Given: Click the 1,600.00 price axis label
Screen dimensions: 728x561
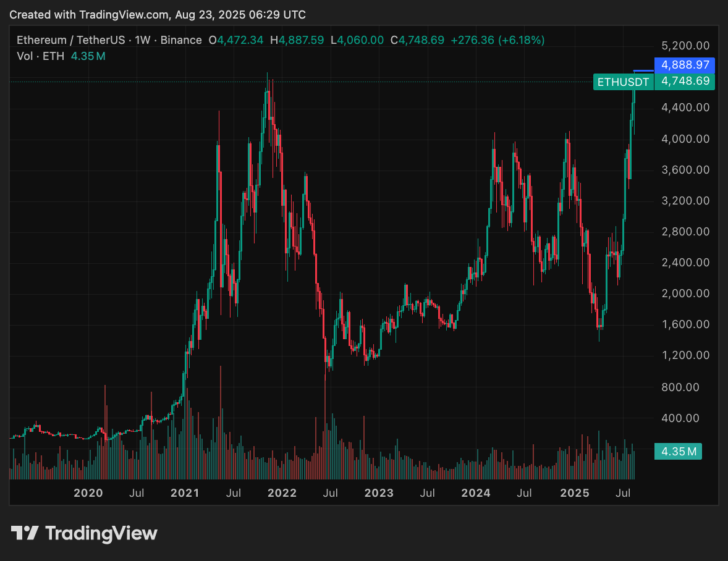Looking at the screenshot, I should click(x=685, y=324).
